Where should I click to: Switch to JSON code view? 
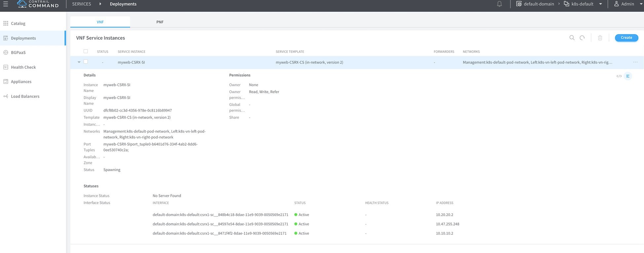click(x=619, y=76)
